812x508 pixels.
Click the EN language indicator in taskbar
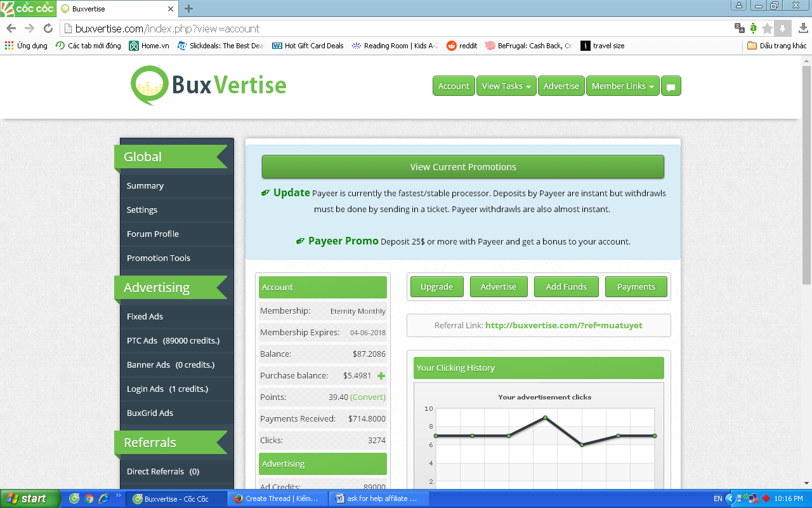click(717, 499)
